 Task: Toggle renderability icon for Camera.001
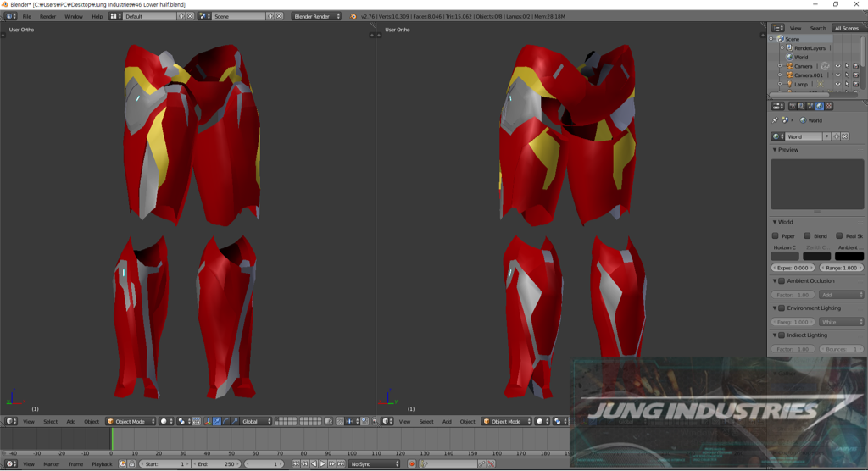[855, 75]
